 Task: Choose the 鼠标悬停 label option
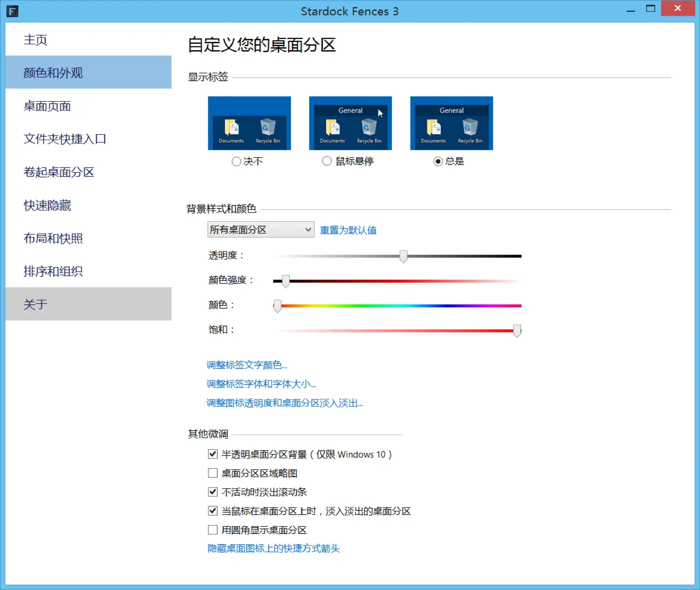pos(327,161)
